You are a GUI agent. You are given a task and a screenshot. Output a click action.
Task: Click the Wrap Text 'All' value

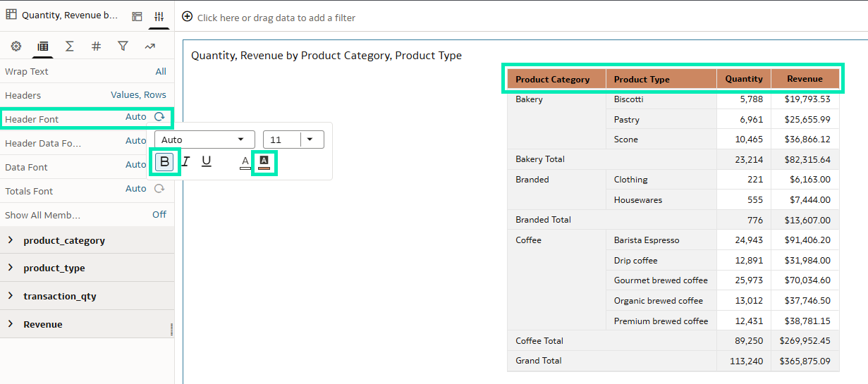click(x=161, y=71)
